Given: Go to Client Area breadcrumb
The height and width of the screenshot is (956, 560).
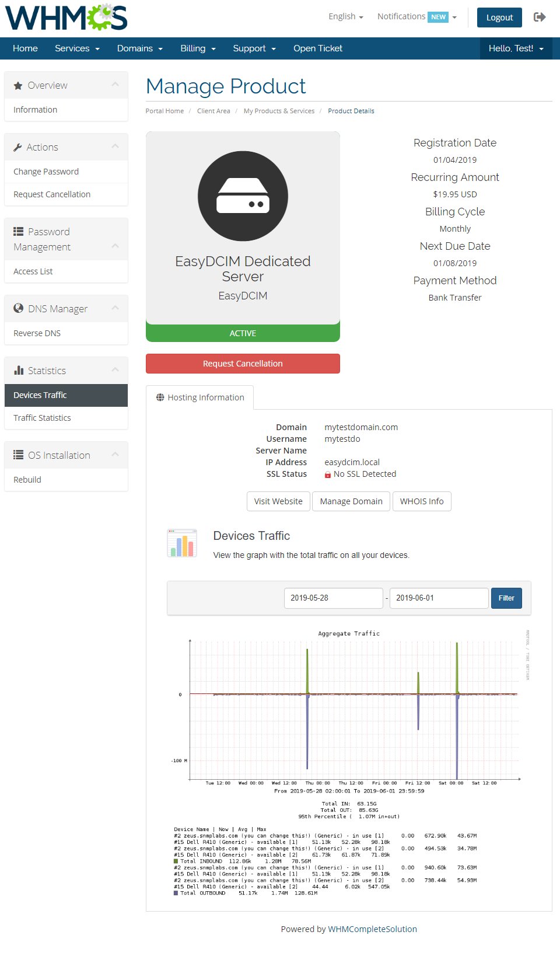Looking at the screenshot, I should coord(213,111).
